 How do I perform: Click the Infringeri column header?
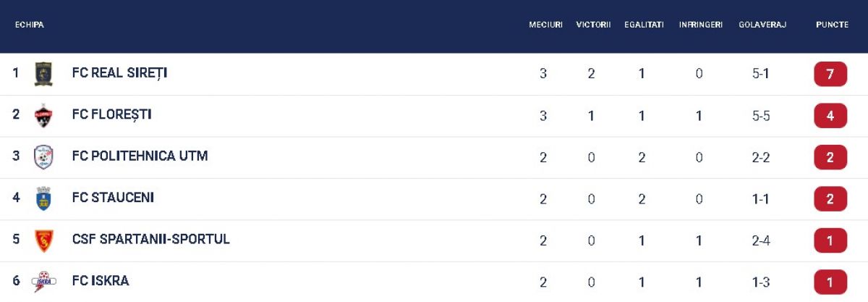click(700, 25)
